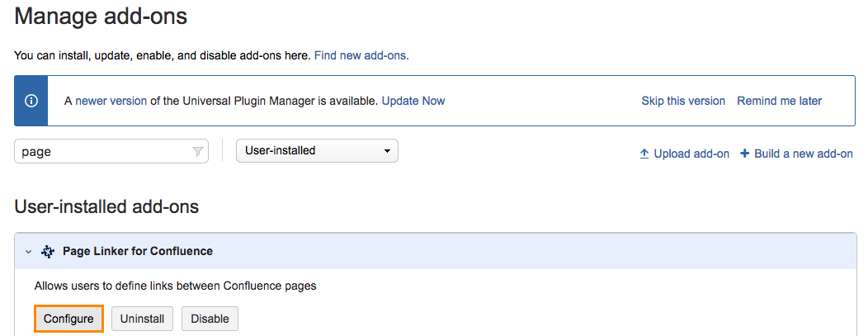This screenshot has width=868, height=336.
Task: Click the plus icon beside Build a new add-on
Action: tap(744, 154)
